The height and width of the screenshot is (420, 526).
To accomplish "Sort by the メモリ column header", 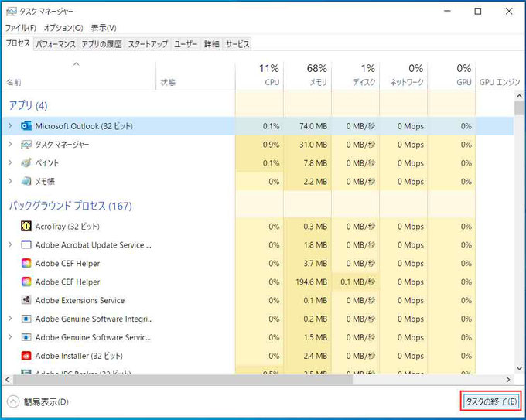I will tap(307, 76).
